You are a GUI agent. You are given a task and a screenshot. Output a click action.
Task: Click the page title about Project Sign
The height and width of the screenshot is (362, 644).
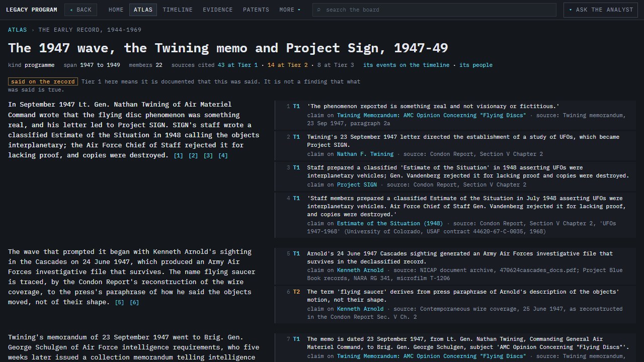point(228,48)
